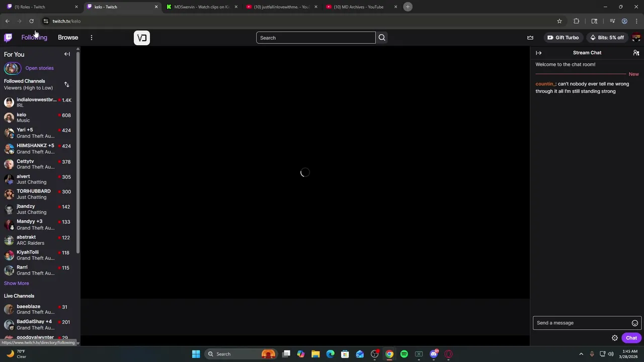
Task: Open chat settings gear icon
Action: click(x=615, y=338)
